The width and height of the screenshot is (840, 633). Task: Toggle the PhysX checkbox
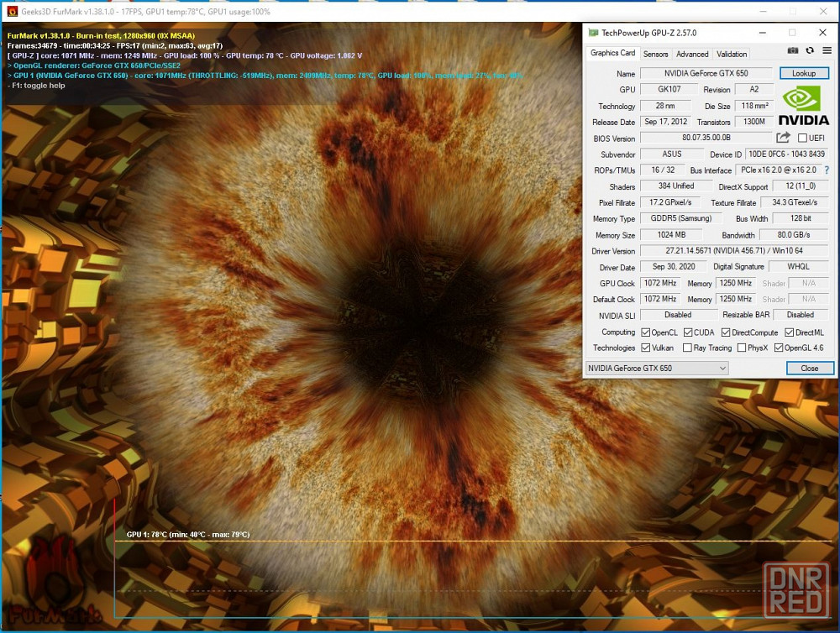741,348
